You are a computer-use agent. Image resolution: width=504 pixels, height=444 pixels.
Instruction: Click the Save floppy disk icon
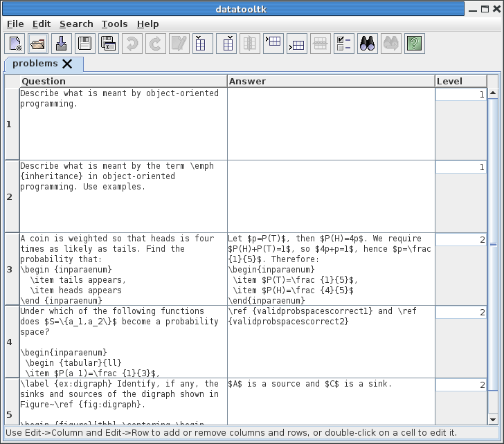(x=85, y=44)
